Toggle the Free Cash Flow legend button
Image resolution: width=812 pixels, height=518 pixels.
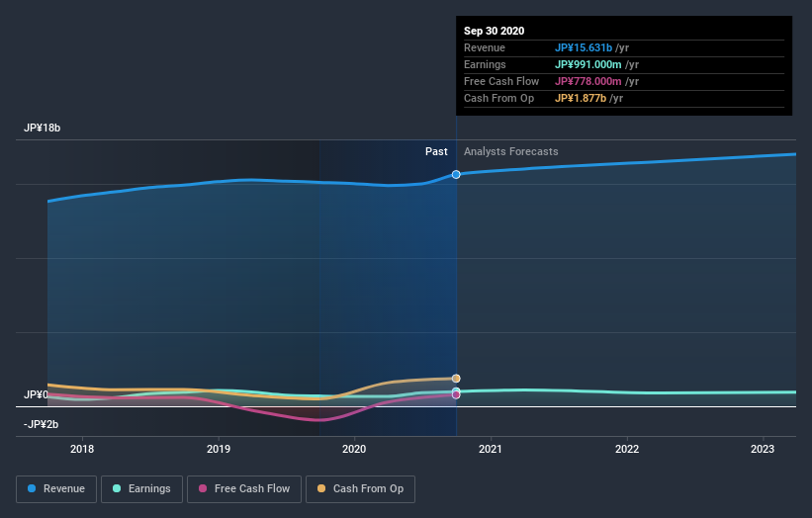point(244,489)
